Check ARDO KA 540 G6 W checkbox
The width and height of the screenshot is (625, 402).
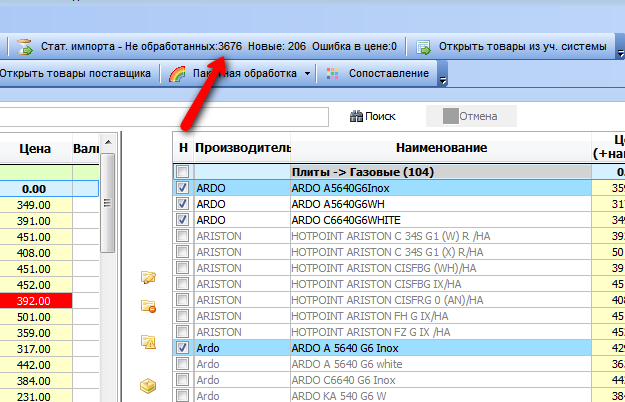(x=183, y=396)
